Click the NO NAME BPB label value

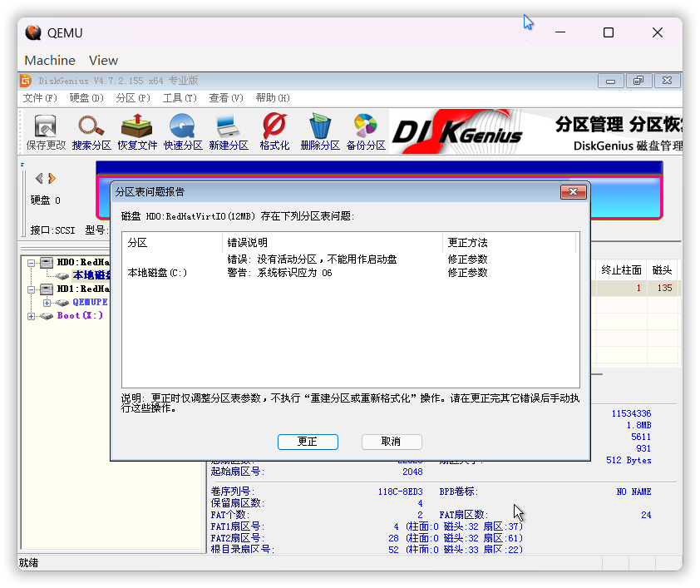(633, 492)
